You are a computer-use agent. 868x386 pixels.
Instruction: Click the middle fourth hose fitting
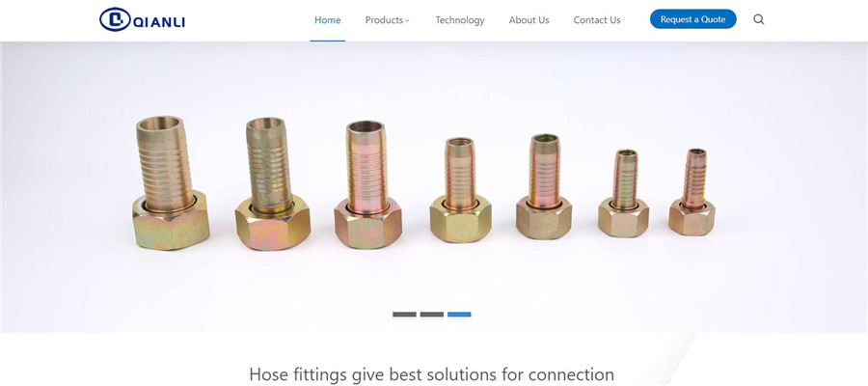[461, 190]
